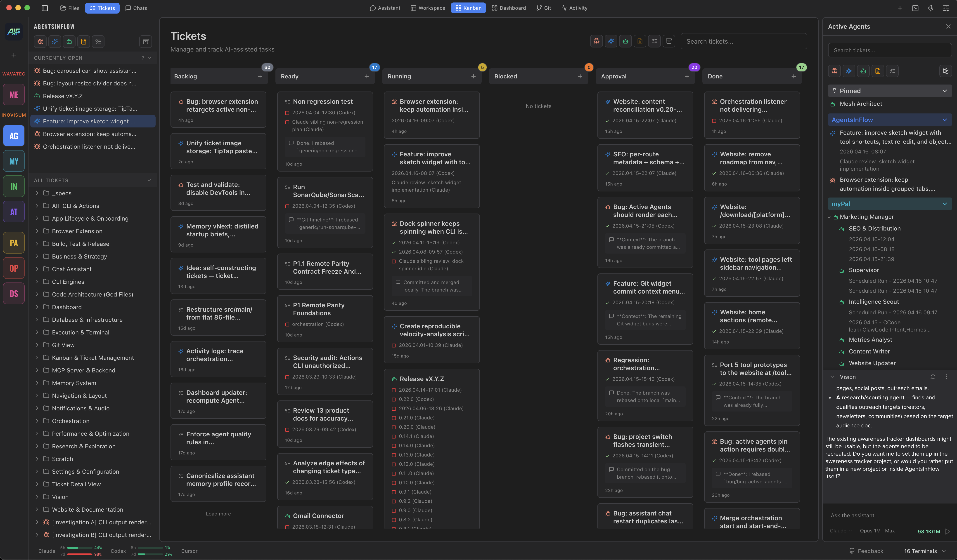Filter Active Agents by bug icon
Screen dimensions: 957x560
pos(834,71)
